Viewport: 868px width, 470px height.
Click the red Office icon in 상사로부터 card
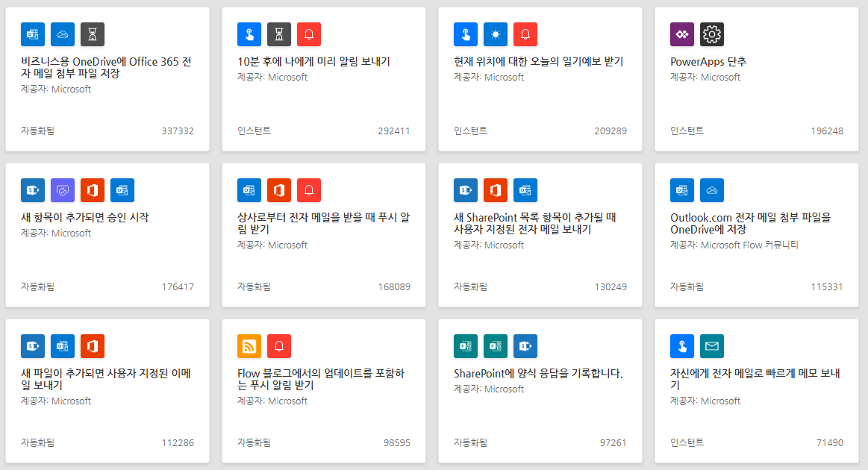click(x=279, y=190)
